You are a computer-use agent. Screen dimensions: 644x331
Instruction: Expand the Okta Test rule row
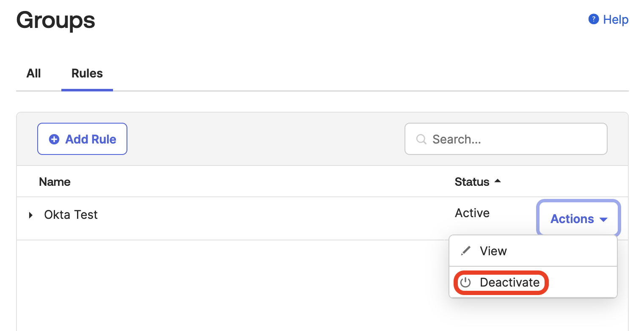(30, 215)
